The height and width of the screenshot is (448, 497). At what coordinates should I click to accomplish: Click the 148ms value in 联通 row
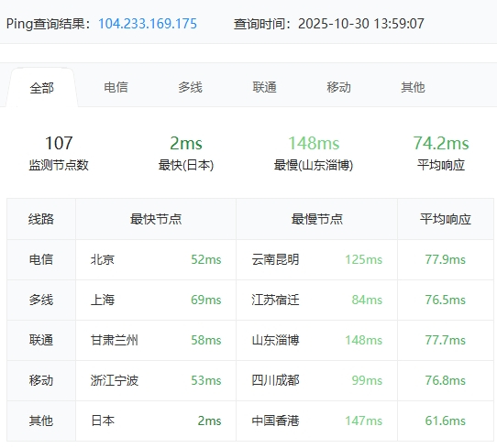(x=363, y=340)
